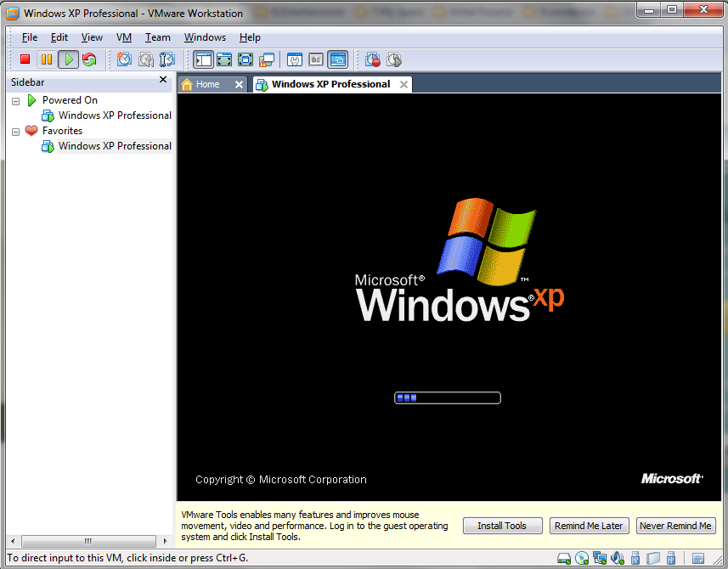This screenshot has width=728, height=569.
Task: Take a snapshot using the toolbar icon
Action: pyautogui.click(x=125, y=59)
